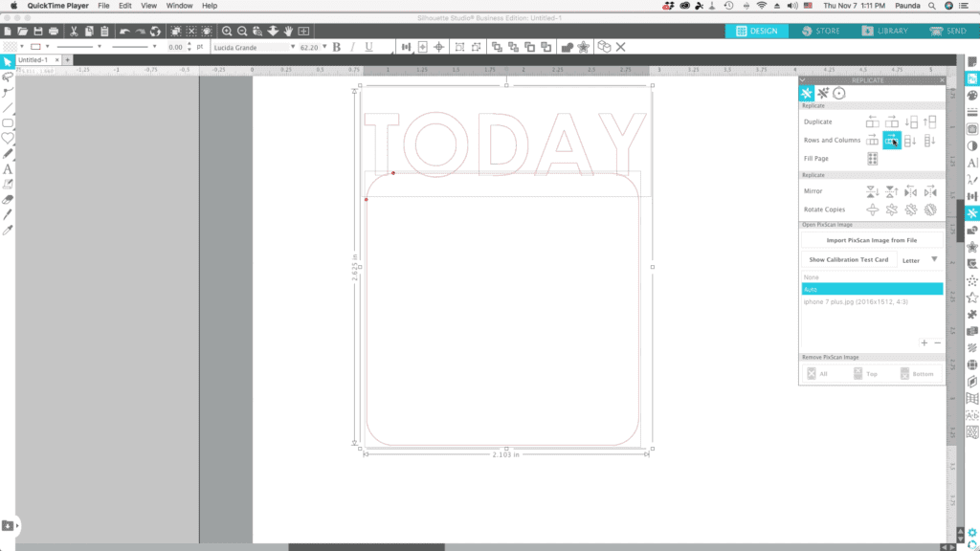Toggle the All checkbox under Remove PixScan Image
This screenshot has height=551, width=980.
point(813,373)
